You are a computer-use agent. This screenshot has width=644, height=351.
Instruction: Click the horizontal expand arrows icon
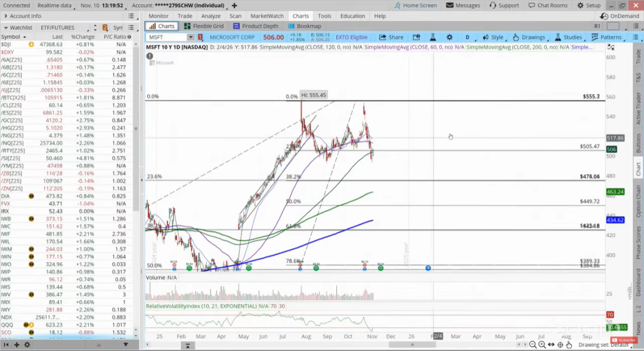(551, 345)
